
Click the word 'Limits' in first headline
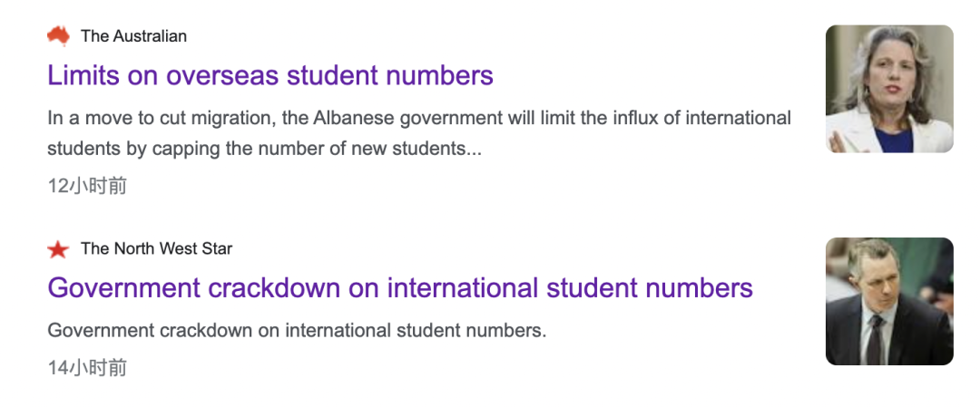(x=83, y=75)
